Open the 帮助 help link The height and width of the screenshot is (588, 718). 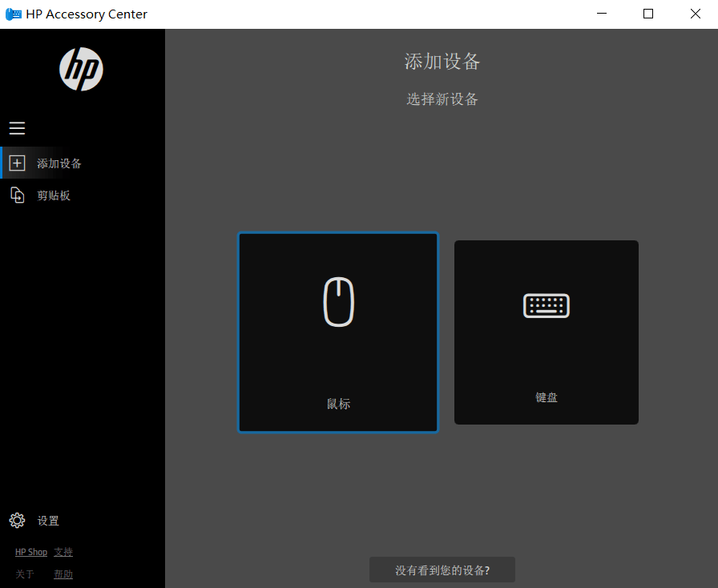tap(63, 574)
